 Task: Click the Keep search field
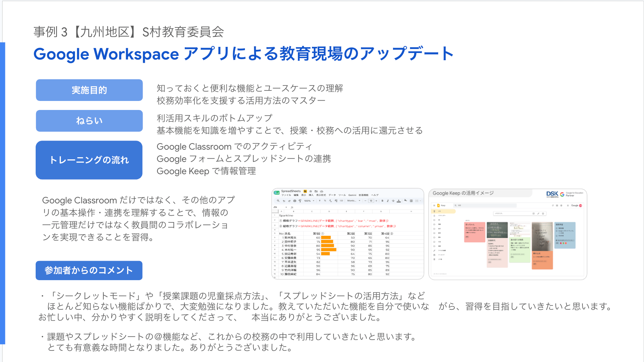click(485, 206)
